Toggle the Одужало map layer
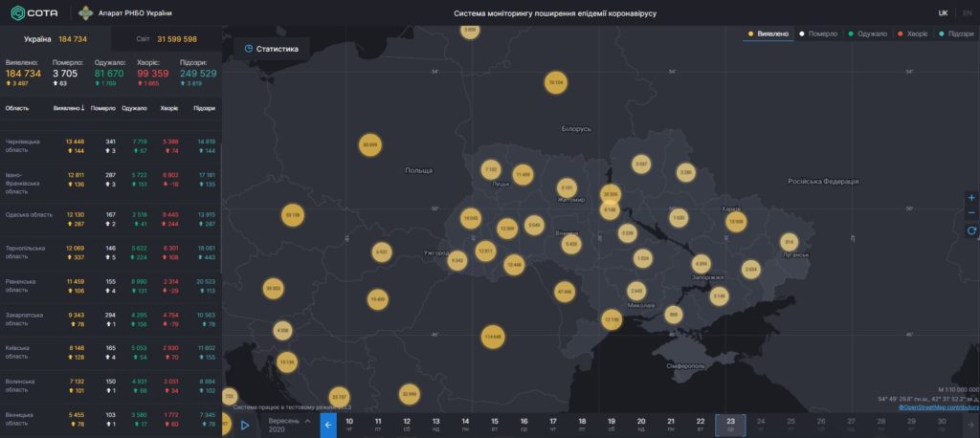The image size is (980, 438). pos(867,33)
